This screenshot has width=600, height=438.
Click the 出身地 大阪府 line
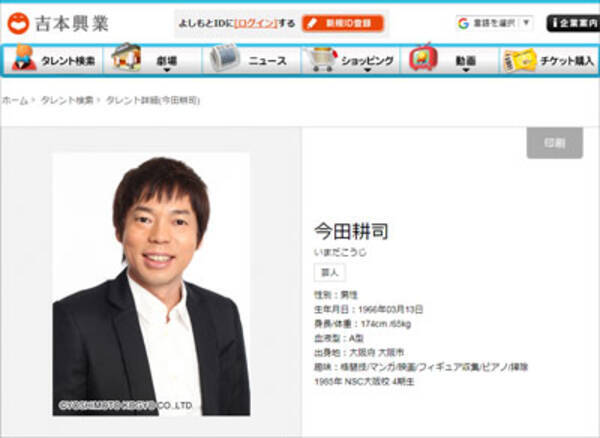tap(359, 352)
